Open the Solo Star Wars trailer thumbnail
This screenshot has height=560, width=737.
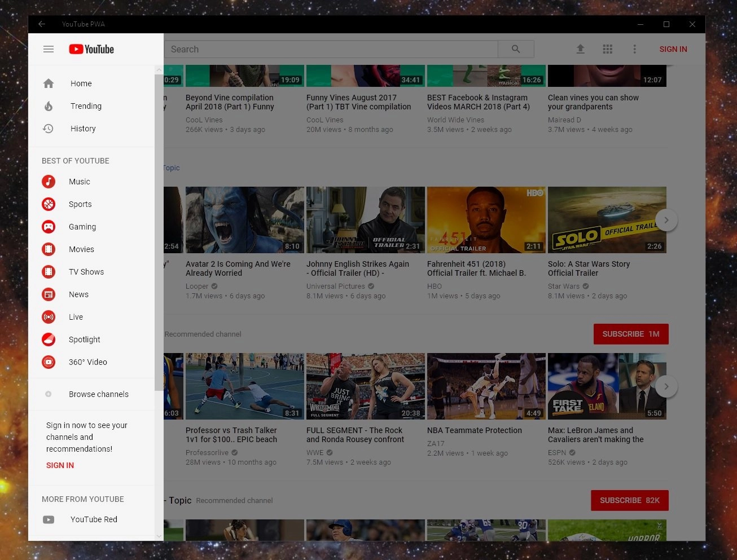607,220
